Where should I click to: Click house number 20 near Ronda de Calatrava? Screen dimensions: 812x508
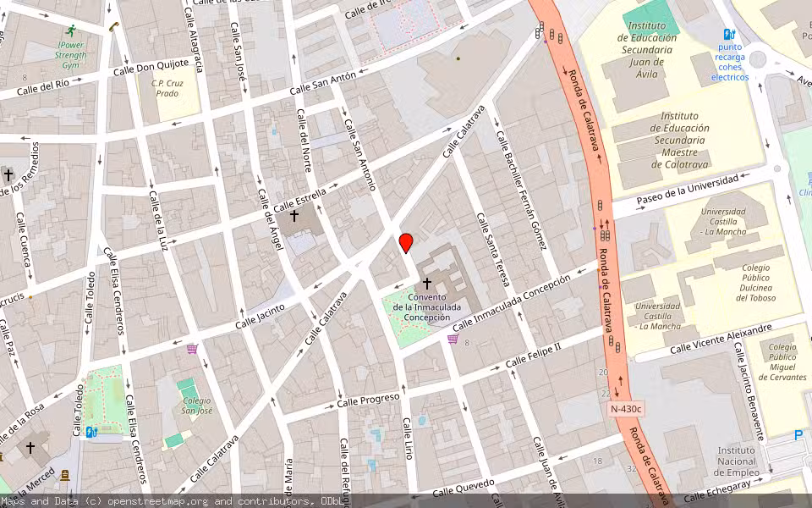(603, 373)
